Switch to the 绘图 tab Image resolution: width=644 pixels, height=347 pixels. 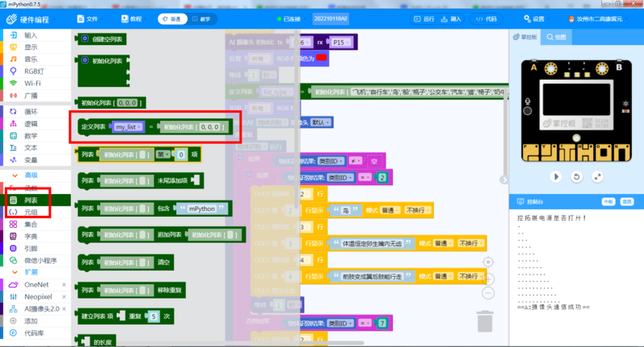(x=556, y=36)
